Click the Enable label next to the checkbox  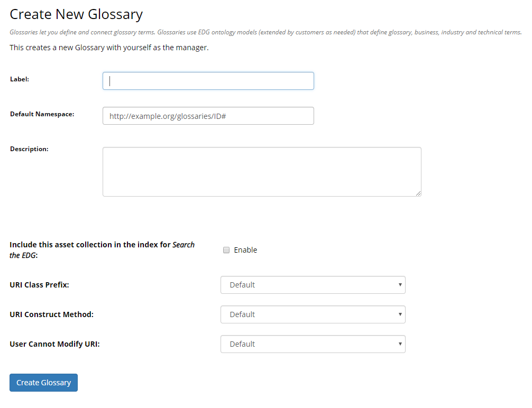point(245,250)
